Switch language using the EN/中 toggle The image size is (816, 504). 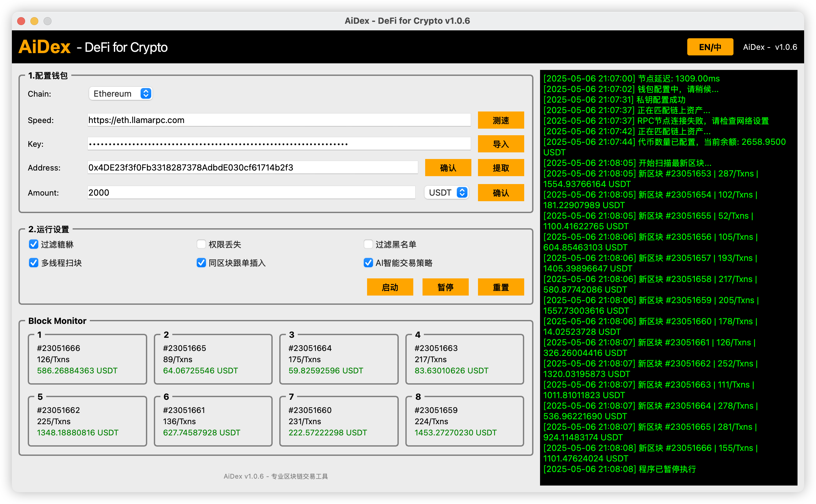pyautogui.click(x=710, y=47)
